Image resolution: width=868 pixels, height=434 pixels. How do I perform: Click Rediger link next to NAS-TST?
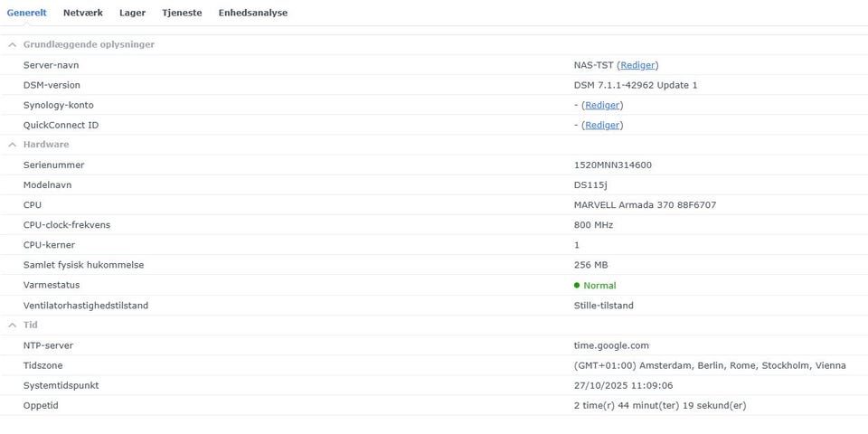pyautogui.click(x=638, y=65)
